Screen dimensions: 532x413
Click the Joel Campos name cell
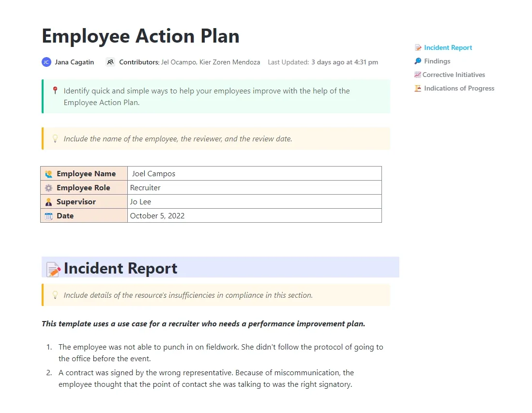tap(255, 173)
